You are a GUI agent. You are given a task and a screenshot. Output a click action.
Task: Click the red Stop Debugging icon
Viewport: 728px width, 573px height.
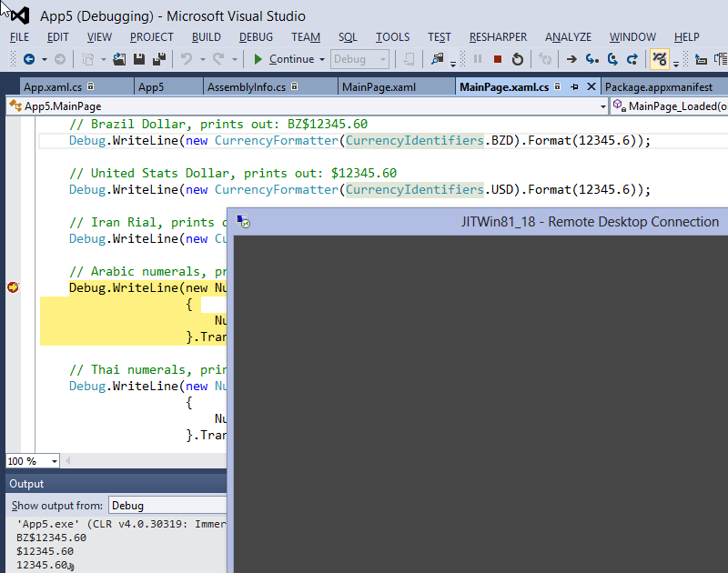(498, 59)
